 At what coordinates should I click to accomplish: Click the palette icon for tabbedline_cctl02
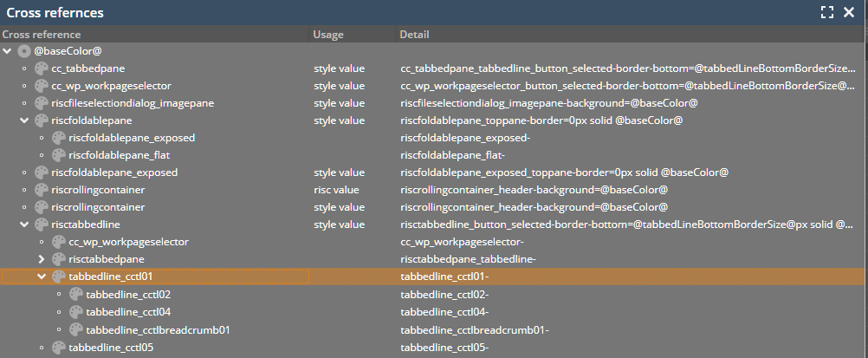[x=76, y=295]
